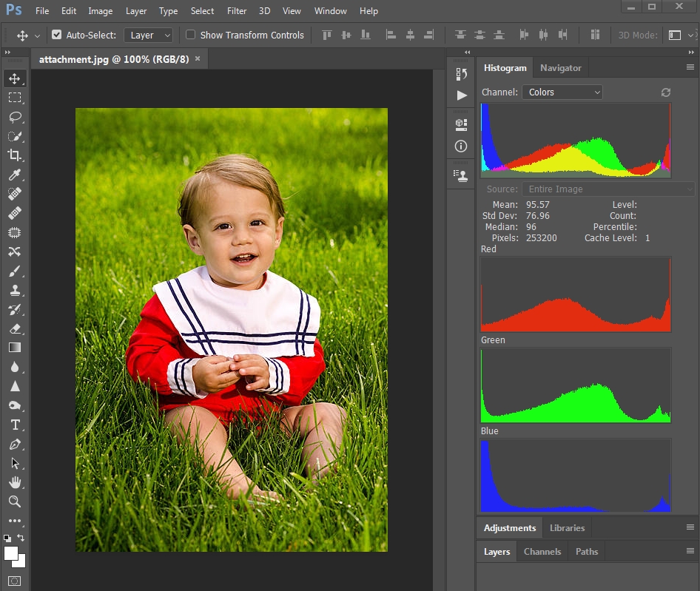Click the foreground color swatch
Screen dimensions: 700x591
(x=10, y=553)
